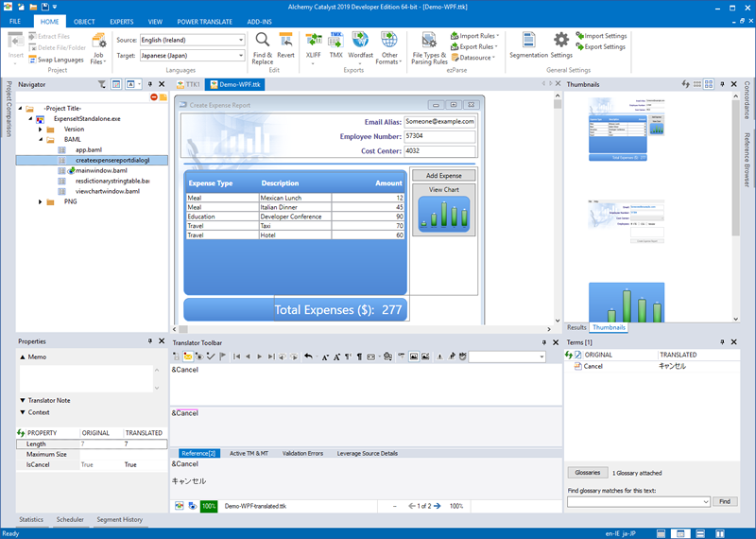The image size is (756, 539).
Task: Click the pilcrow paragraph marks icon
Action: tap(359, 356)
